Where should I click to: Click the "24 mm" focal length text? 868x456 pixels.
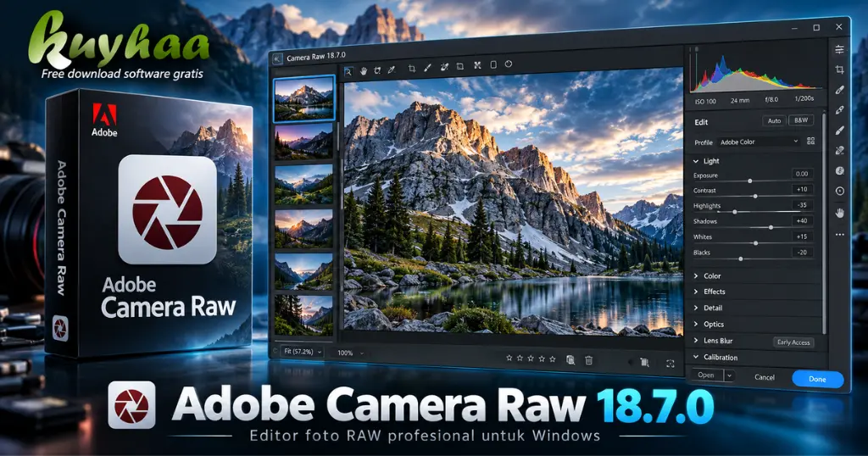click(739, 101)
